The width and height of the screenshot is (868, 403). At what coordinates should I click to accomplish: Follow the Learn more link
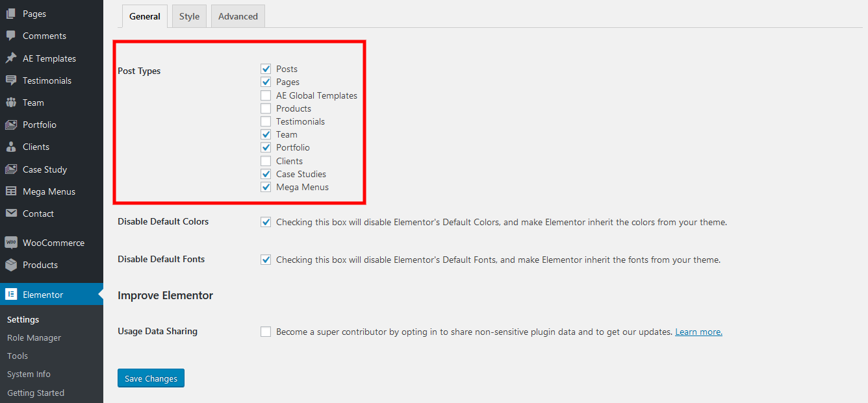point(698,332)
